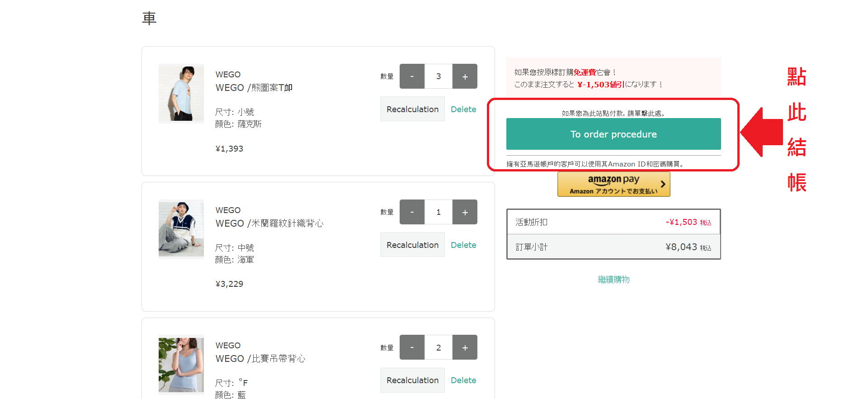This screenshot has height=399, width=868.
Task: Edit the quantity field showing 2
Action: pos(439,347)
